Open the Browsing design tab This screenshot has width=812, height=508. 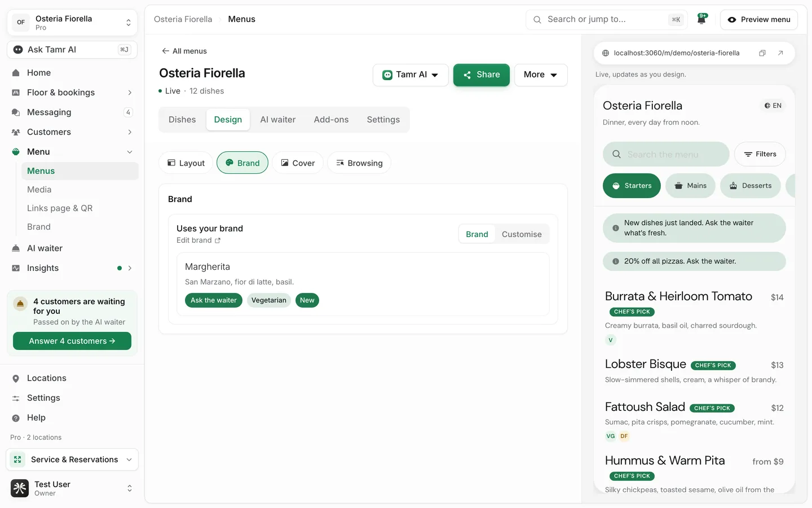[x=359, y=163]
